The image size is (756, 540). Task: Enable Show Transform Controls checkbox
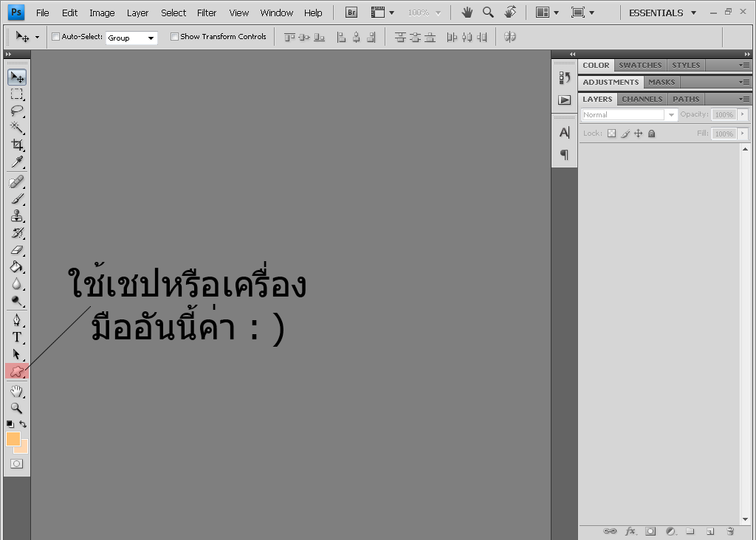174,37
